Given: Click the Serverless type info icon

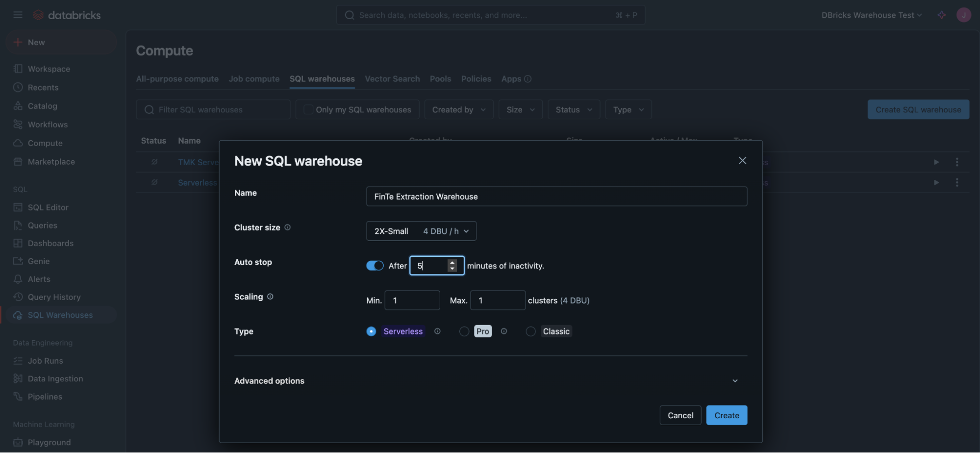Looking at the screenshot, I should pos(437,331).
